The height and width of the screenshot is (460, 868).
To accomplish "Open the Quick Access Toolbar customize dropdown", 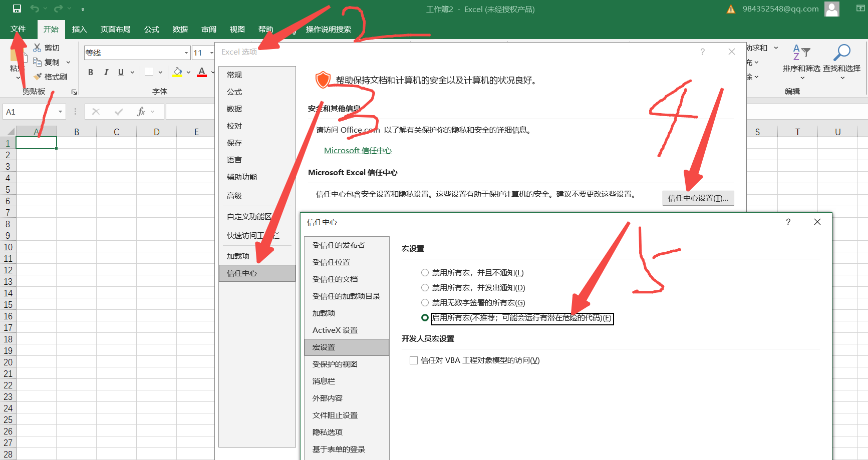I will point(83,9).
